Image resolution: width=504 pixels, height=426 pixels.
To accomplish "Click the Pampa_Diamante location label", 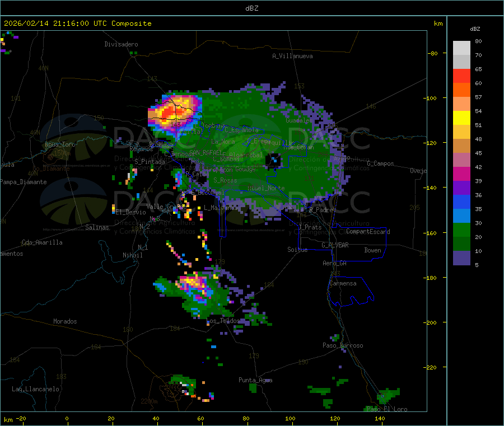I will point(24,182).
